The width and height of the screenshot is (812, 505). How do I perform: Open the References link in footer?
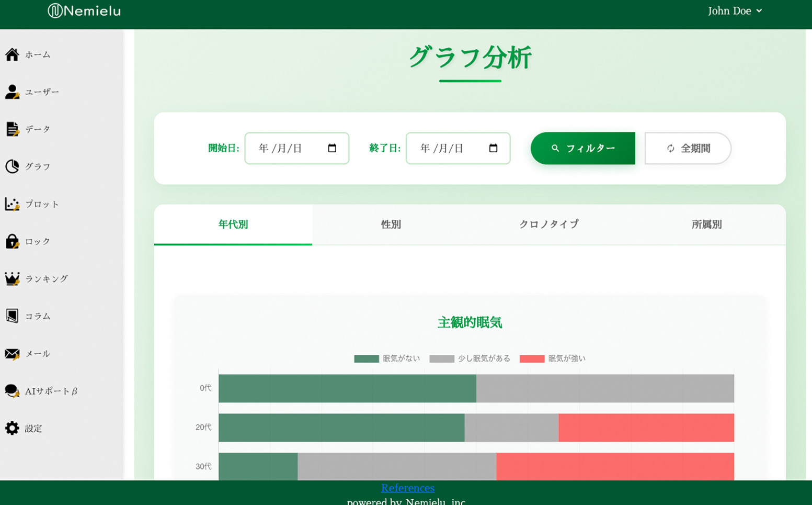(x=408, y=488)
